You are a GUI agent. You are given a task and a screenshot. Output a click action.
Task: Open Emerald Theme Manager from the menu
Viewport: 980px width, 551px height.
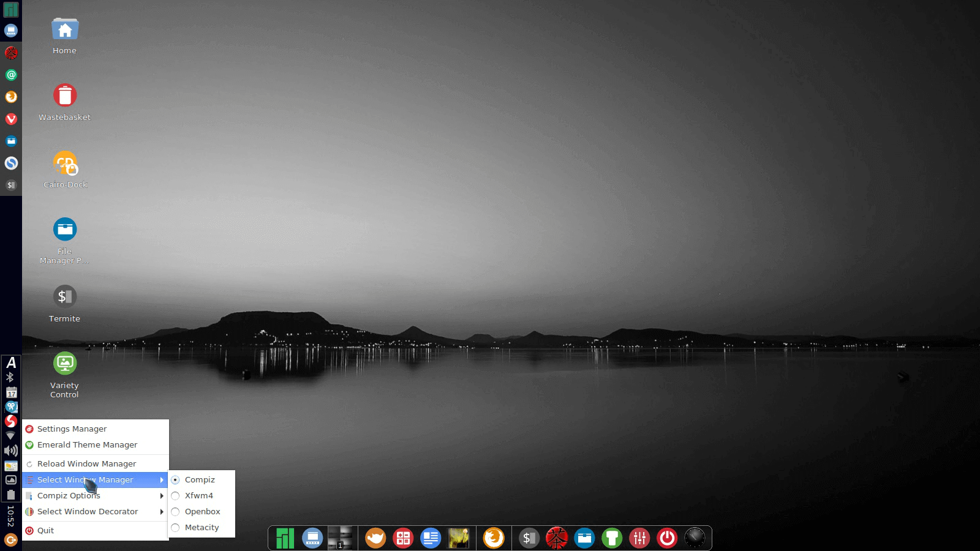pos(87,445)
